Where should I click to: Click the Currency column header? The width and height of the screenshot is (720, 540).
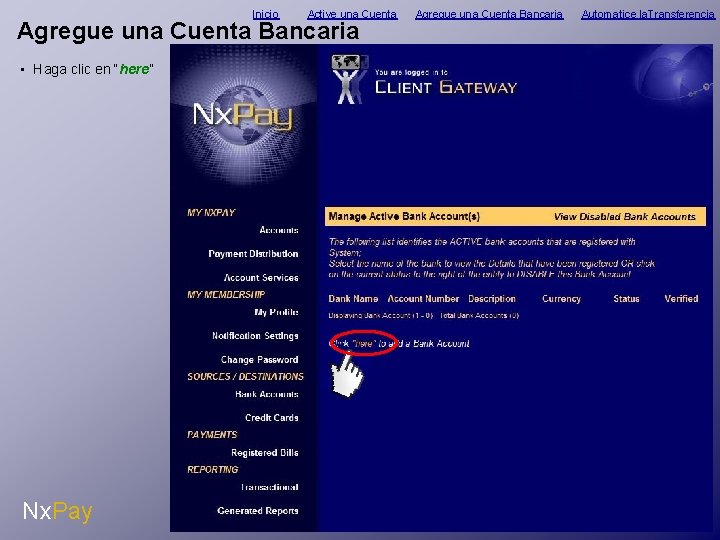561,299
